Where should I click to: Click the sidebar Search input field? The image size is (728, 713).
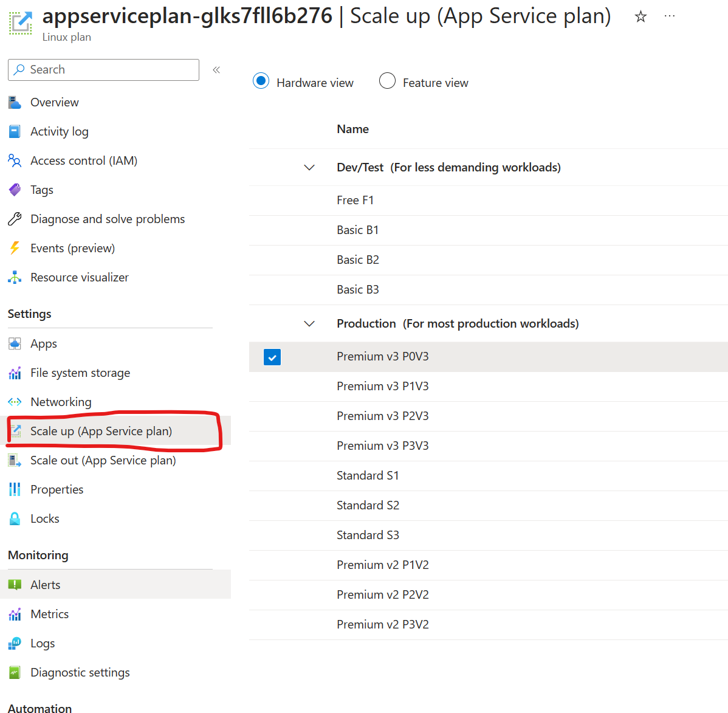[103, 70]
